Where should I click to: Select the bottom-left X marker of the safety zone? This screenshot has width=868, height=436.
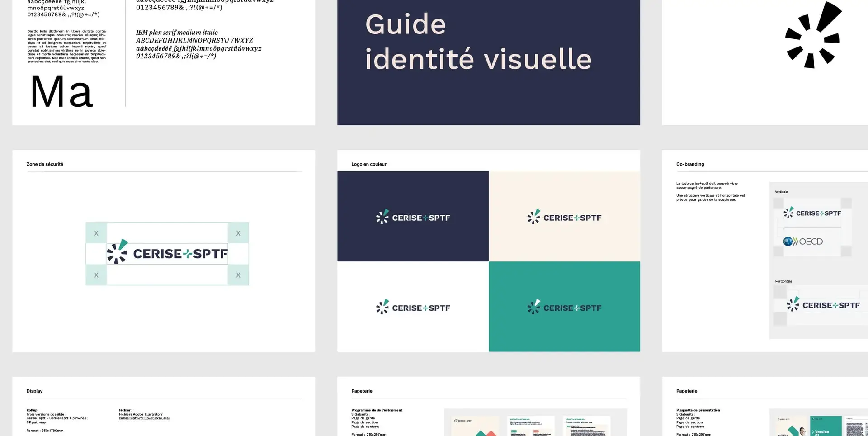point(96,275)
